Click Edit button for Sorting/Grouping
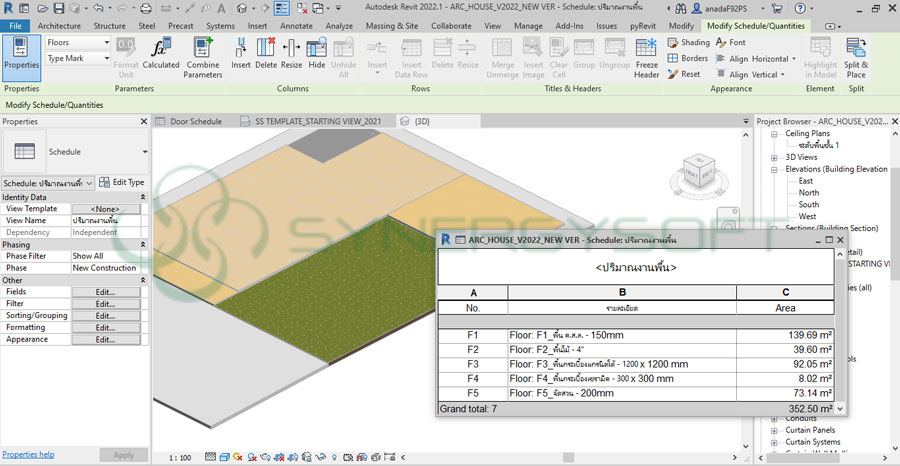Screen dimensions: 900x466 (105, 315)
